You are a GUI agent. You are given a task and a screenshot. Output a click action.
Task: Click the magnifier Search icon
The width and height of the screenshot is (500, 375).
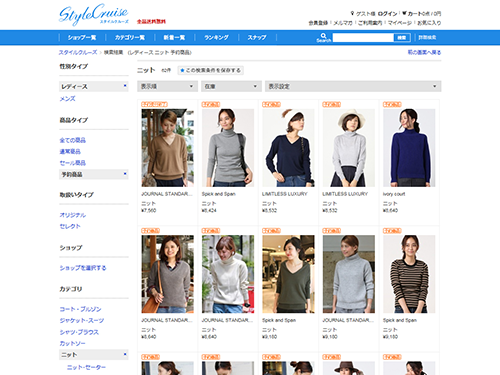click(x=323, y=35)
